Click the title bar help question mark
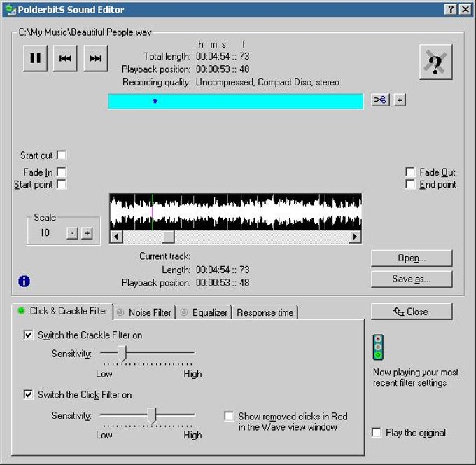The width and height of the screenshot is (476, 465). pyautogui.click(x=451, y=9)
